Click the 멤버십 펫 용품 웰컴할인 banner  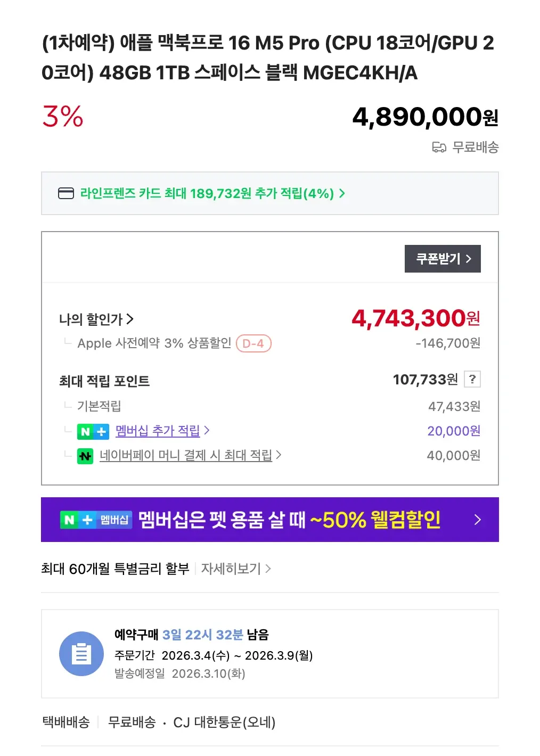coord(289,520)
